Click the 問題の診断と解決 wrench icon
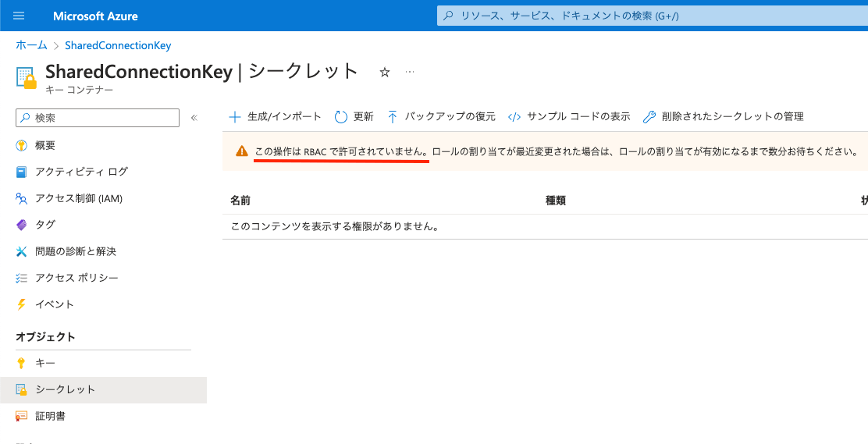Screen dimensions: 868x444 click(22, 251)
